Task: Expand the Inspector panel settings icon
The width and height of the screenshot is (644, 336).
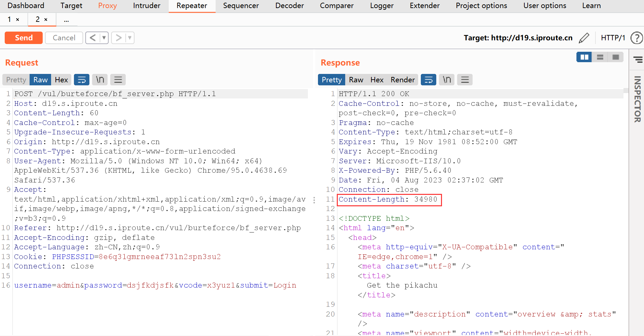Action: coord(638,60)
